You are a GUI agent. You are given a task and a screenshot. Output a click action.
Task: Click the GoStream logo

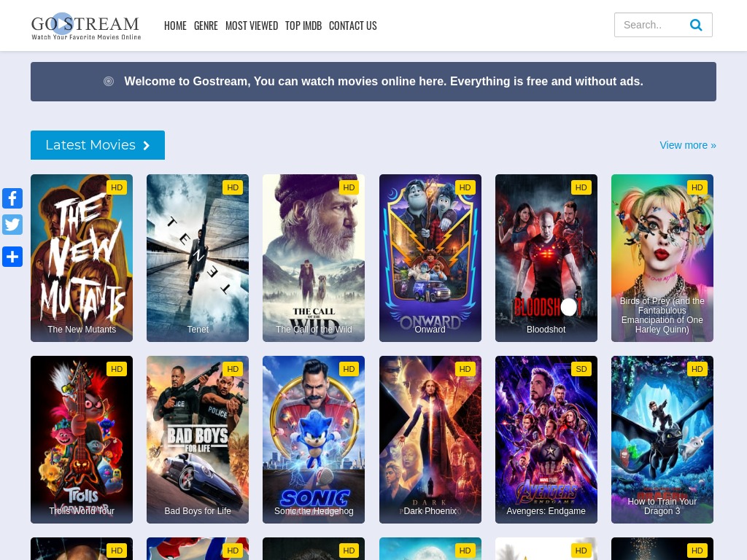(86, 26)
